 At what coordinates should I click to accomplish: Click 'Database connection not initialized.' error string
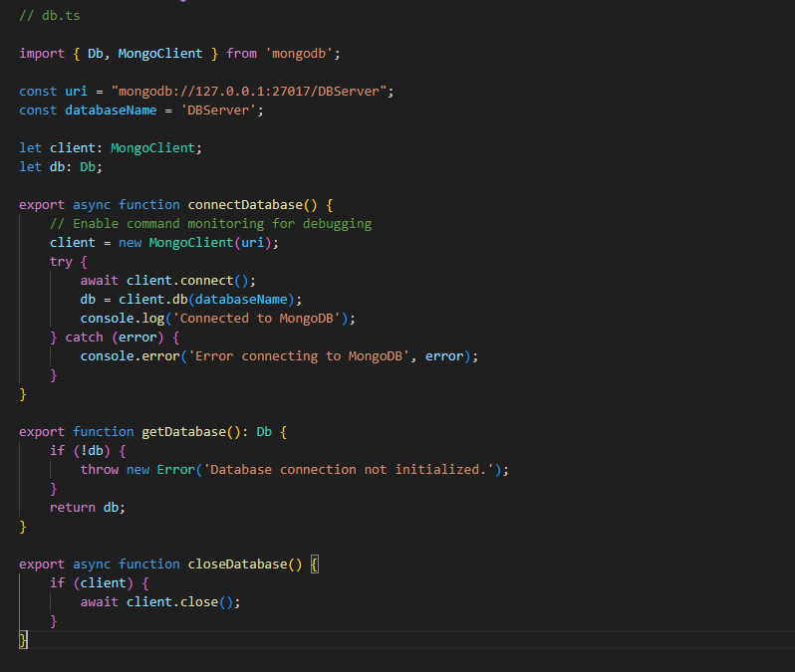pos(353,469)
